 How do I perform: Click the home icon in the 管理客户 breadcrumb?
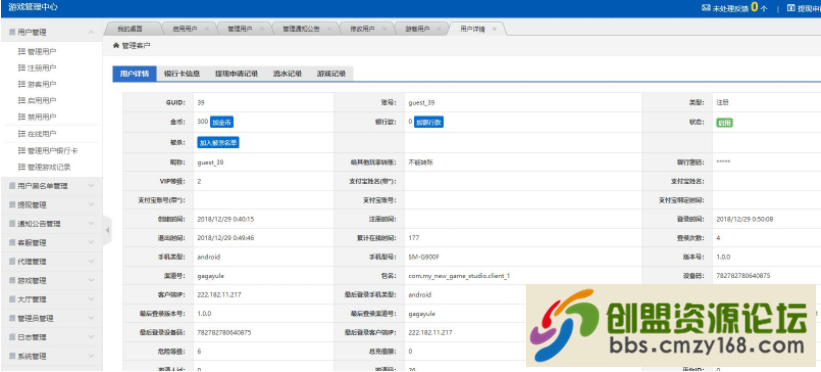[116, 46]
